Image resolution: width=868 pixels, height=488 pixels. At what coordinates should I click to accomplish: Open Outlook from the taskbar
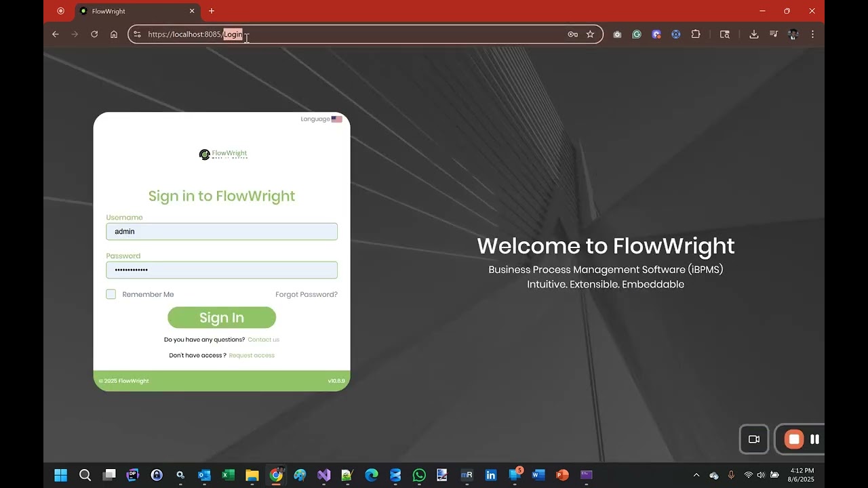(x=204, y=475)
